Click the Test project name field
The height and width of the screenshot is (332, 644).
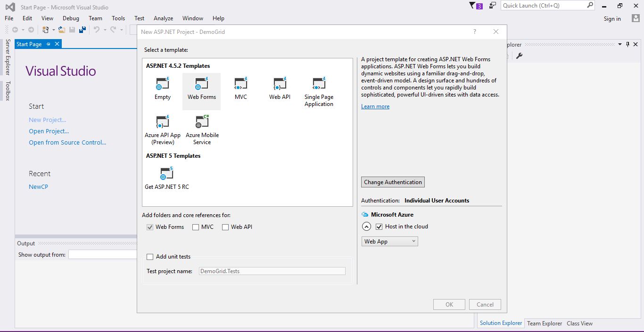point(272,271)
